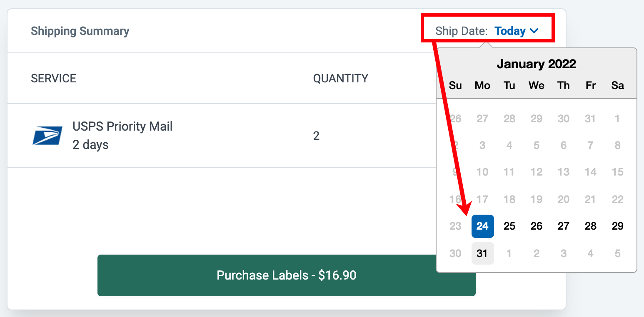This screenshot has height=317, width=644.
Task: Click the quantity value of 2
Action: pyautogui.click(x=317, y=136)
